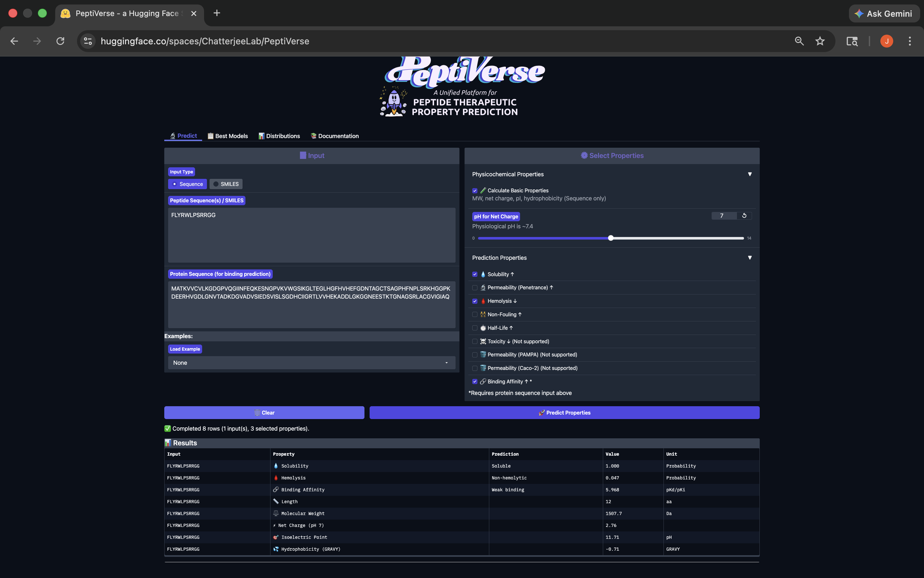The image size is (924, 578).
Task: Click the Hydrophobicity water icon in results
Action: pyautogui.click(x=276, y=549)
